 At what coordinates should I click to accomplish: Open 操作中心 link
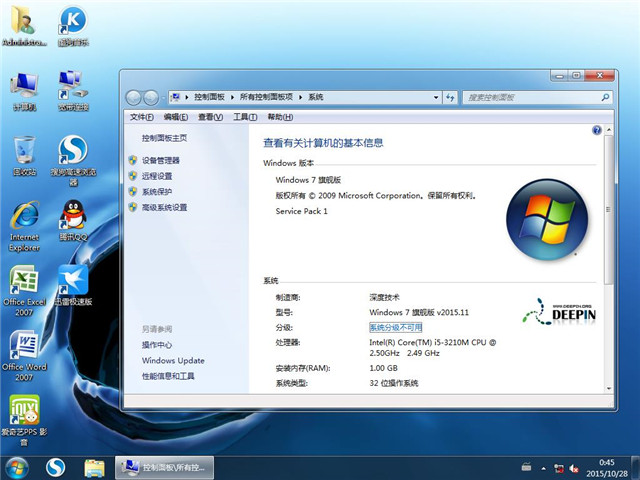pos(157,345)
